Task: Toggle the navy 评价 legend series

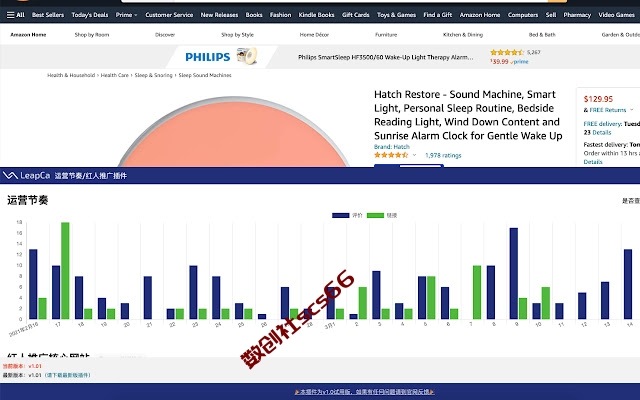Action: click(x=347, y=215)
